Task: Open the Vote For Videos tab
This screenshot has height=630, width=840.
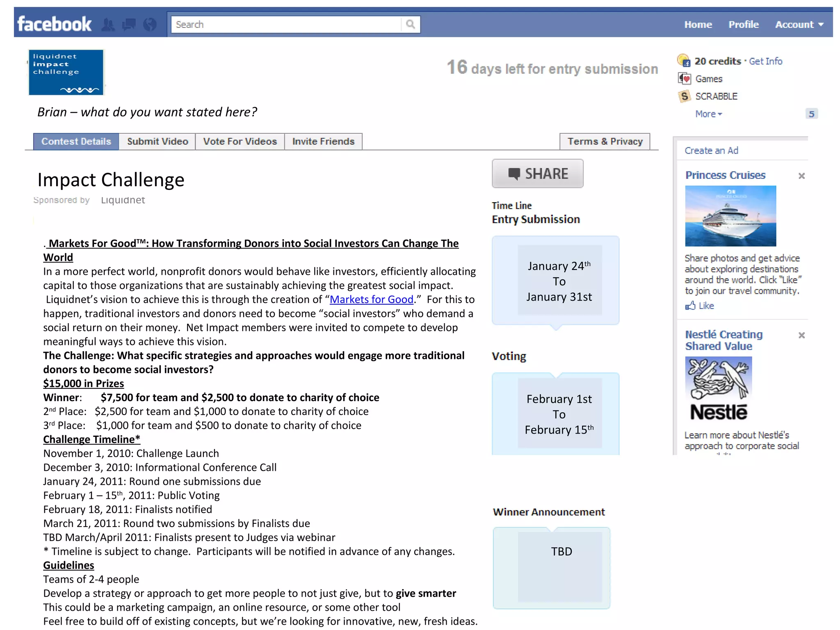Action: point(240,142)
